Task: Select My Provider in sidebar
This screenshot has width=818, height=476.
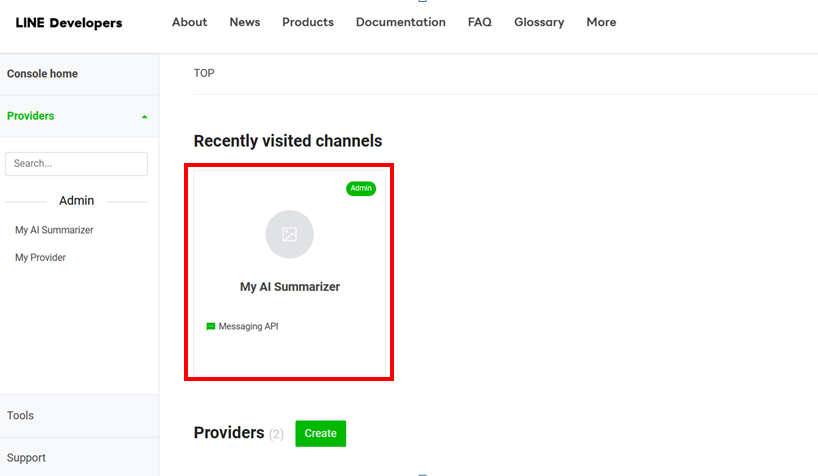Action: coord(40,258)
